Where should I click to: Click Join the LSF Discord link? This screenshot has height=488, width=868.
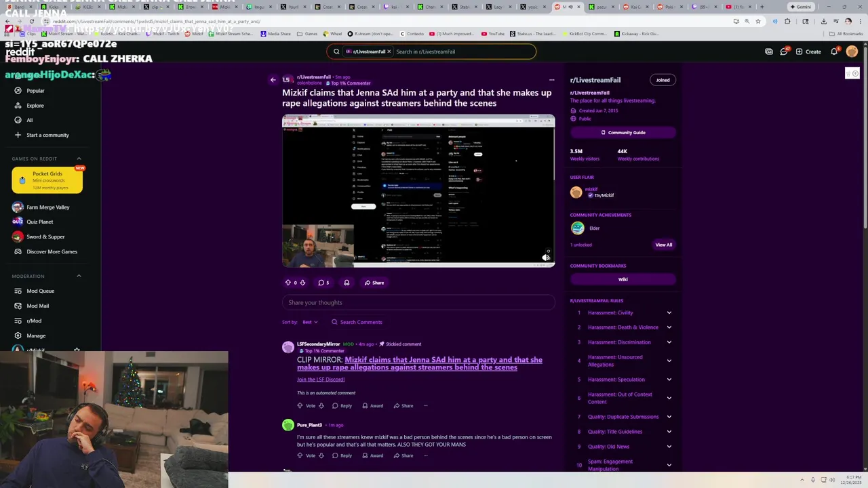[321, 380]
